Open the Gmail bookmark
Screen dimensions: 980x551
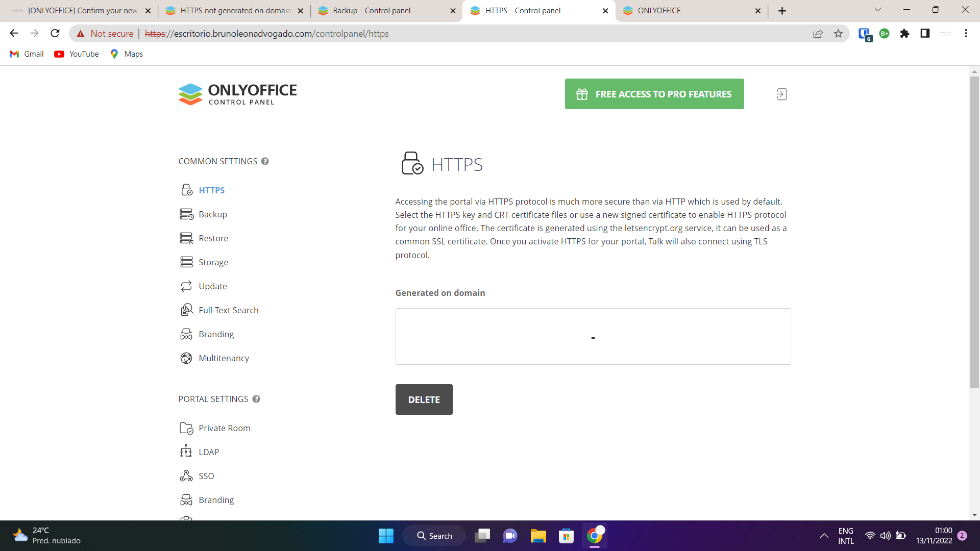(27, 54)
